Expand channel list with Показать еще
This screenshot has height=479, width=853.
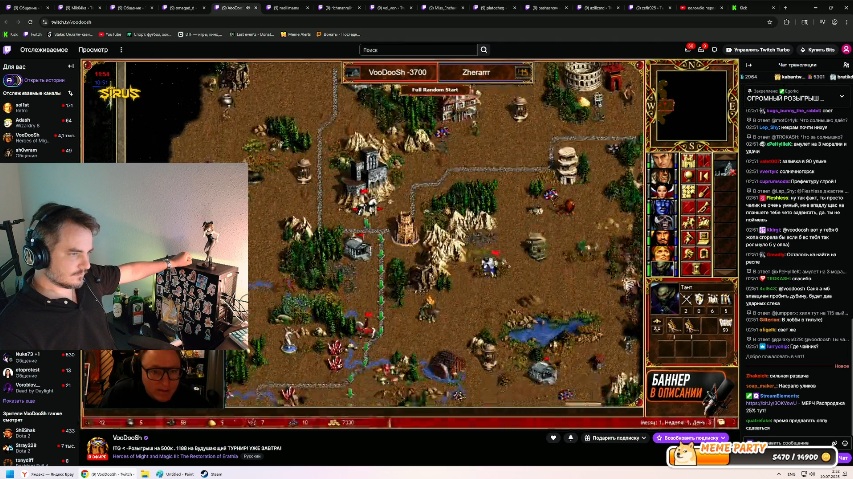pos(19,401)
